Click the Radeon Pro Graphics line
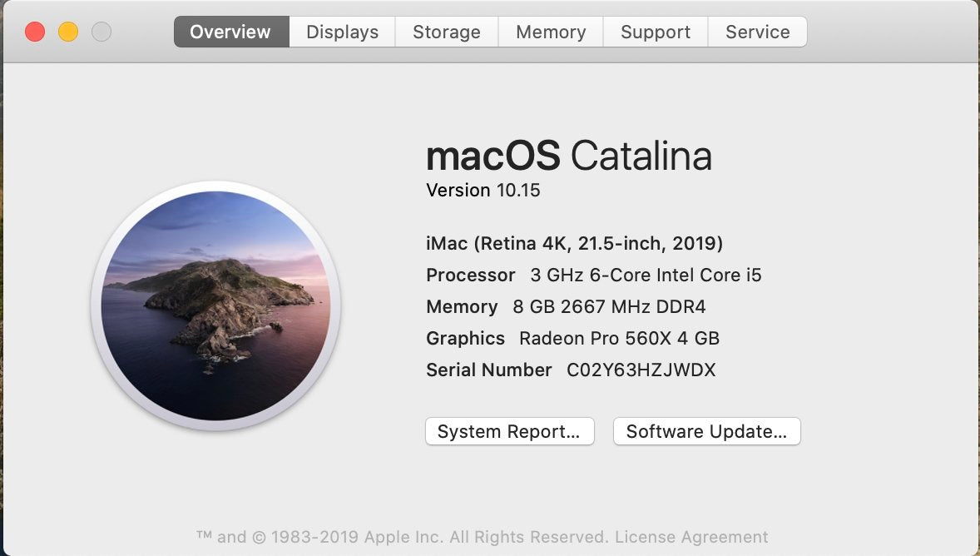This screenshot has width=980, height=556. (572, 338)
